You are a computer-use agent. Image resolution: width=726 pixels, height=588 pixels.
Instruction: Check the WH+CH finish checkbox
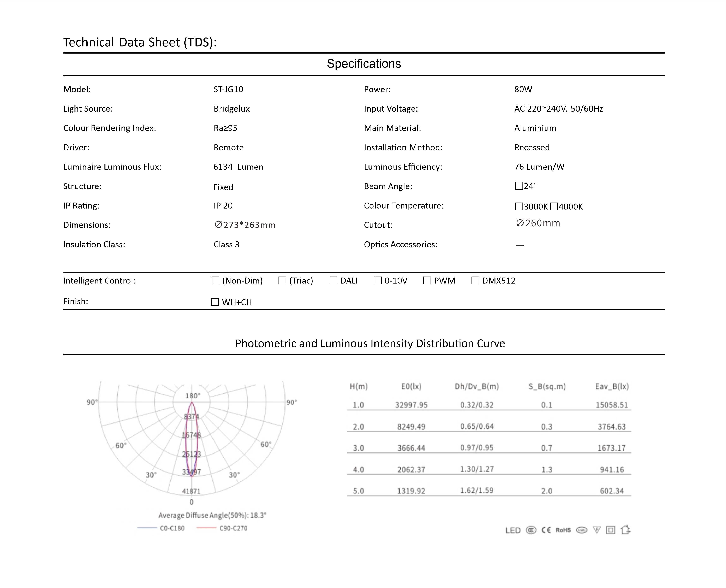[x=215, y=302]
